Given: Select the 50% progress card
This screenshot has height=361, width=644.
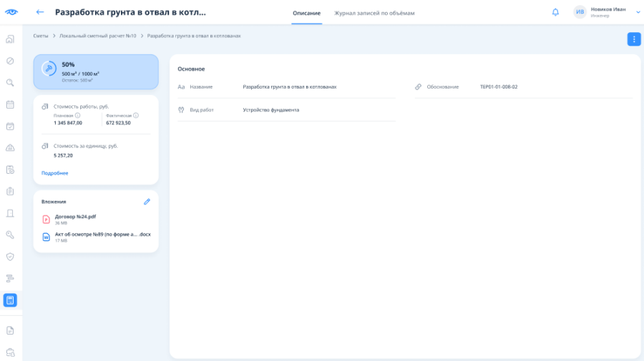Looking at the screenshot, I should [96, 71].
